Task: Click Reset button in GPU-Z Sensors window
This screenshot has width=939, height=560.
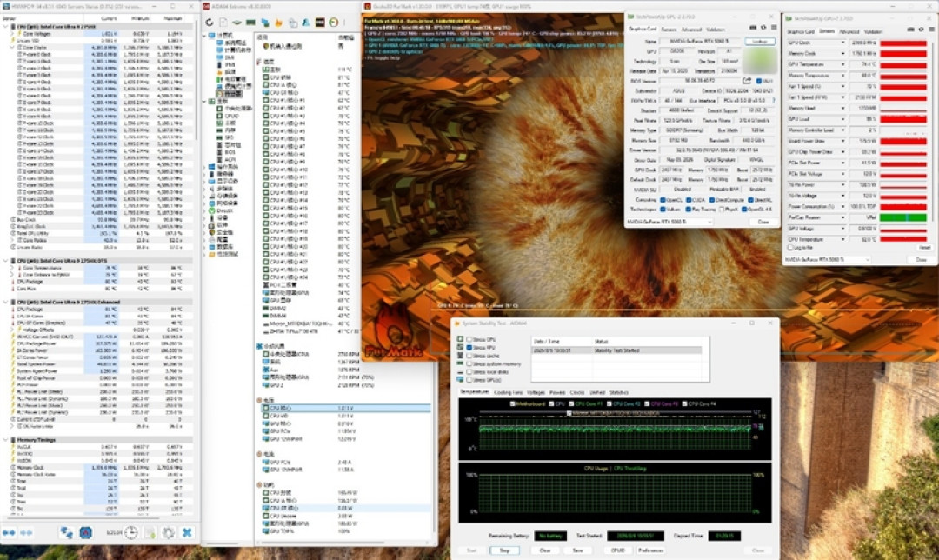Action: coord(924,247)
